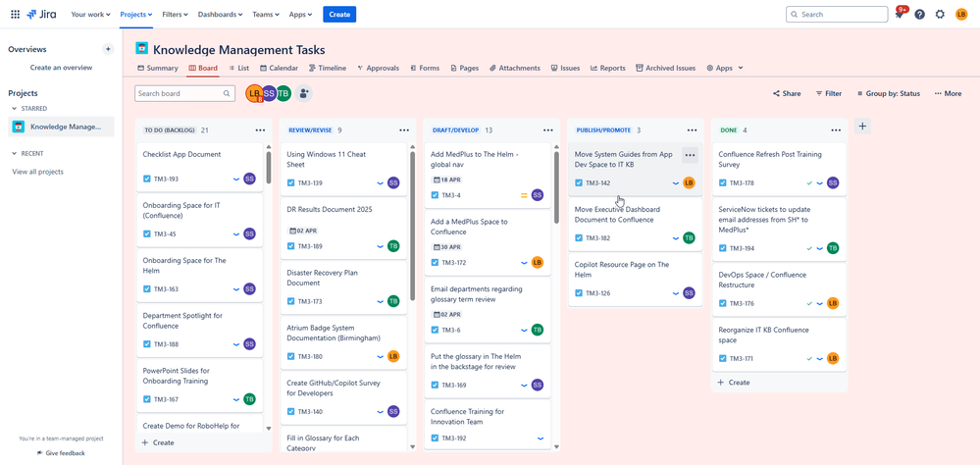This screenshot has width=980, height=465.
Task: Click the add people icon
Action: click(x=304, y=93)
